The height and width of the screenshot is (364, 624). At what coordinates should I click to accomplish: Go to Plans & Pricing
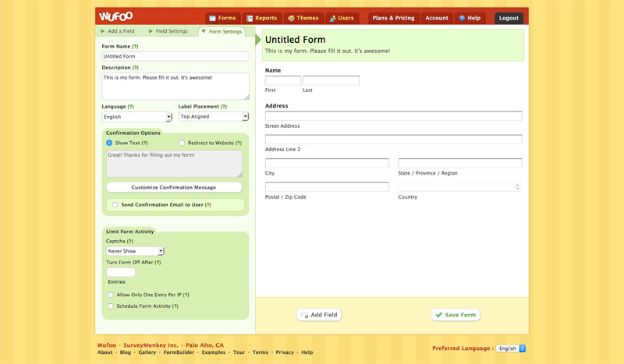[393, 18]
